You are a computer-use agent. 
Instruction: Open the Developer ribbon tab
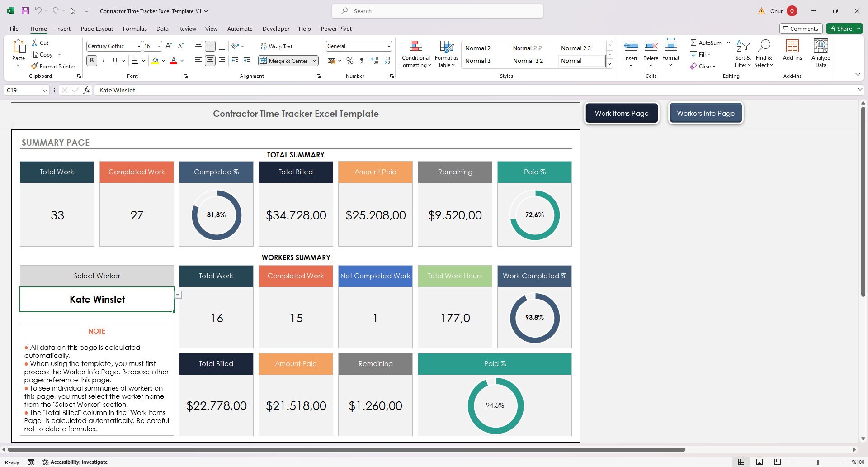pos(276,29)
